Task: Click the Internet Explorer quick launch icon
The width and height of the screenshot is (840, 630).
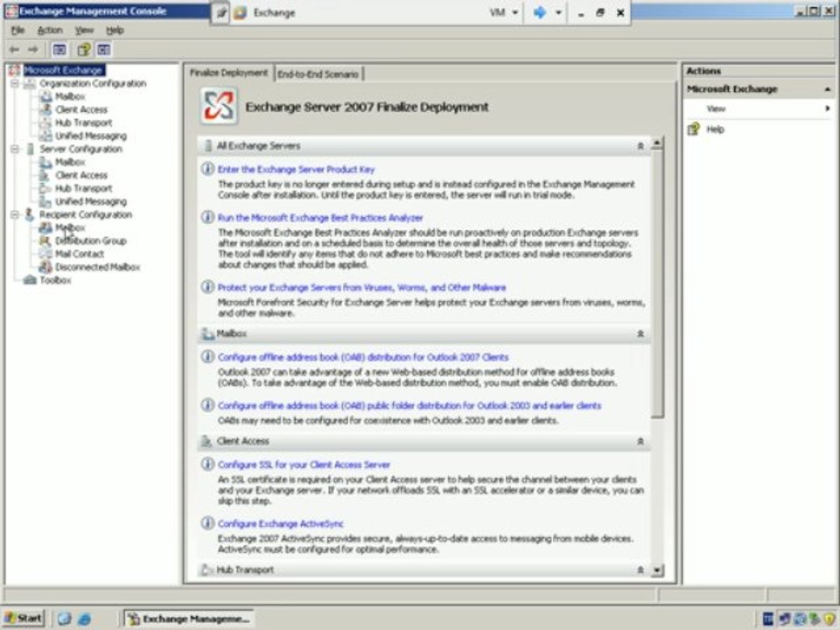Action: click(x=84, y=619)
